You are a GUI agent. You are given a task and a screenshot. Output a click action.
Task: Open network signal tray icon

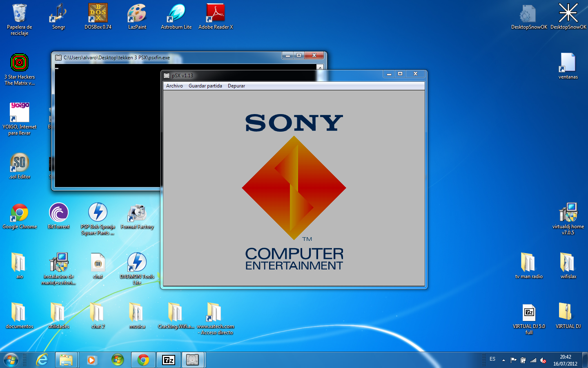(533, 360)
